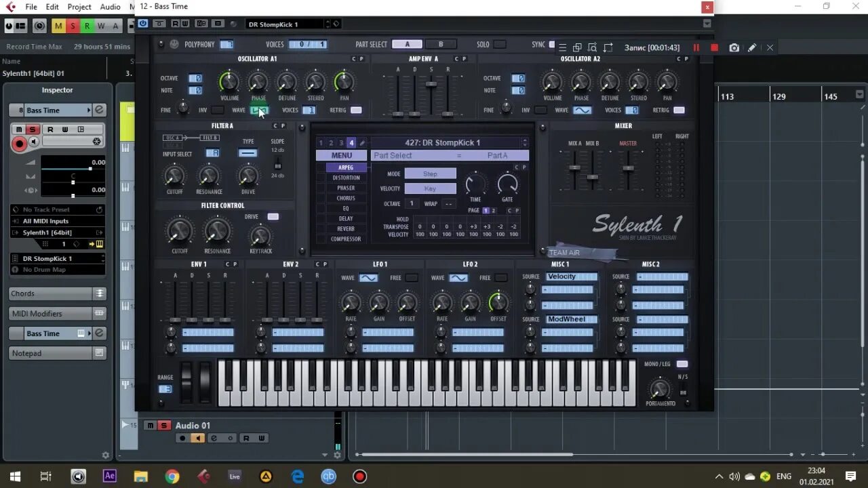
Task: Click the MIDI Modifiers section icon
Action: click(x=100, y=313)
